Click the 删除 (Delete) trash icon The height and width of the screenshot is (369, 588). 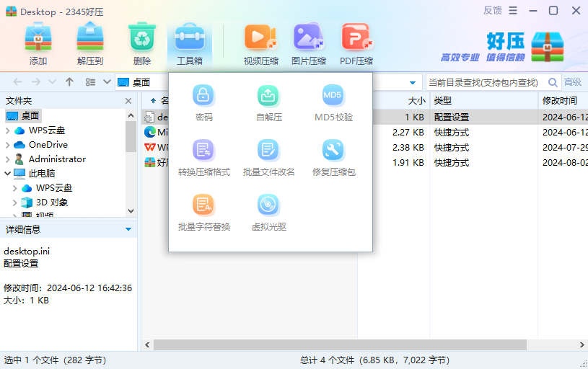[141, 37]
